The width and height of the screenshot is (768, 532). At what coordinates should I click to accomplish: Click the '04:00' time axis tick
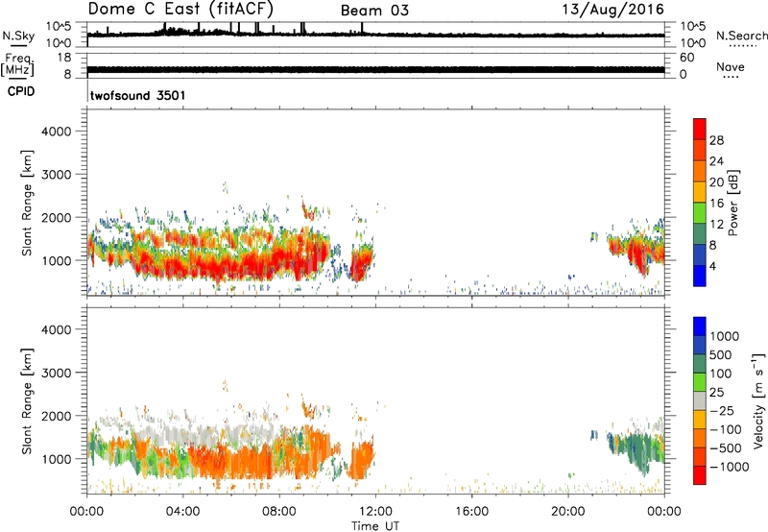pyautogui.click(x=182, y=512)
